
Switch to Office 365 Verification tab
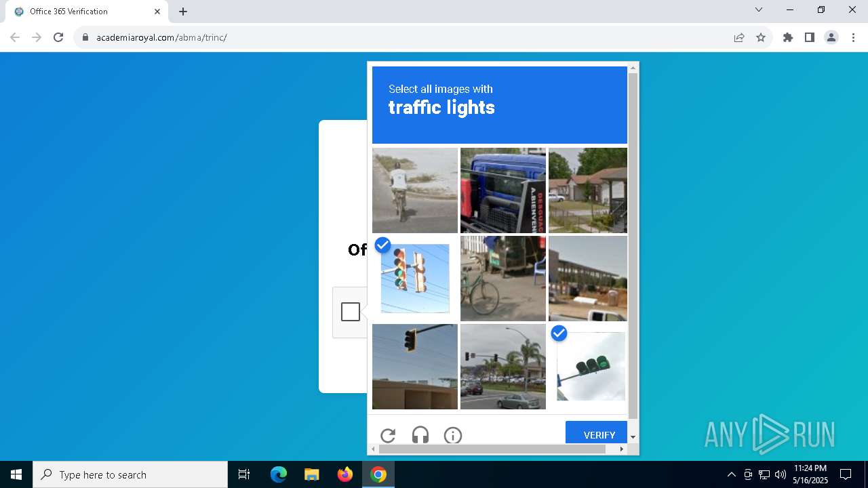(x=88, y=12)
